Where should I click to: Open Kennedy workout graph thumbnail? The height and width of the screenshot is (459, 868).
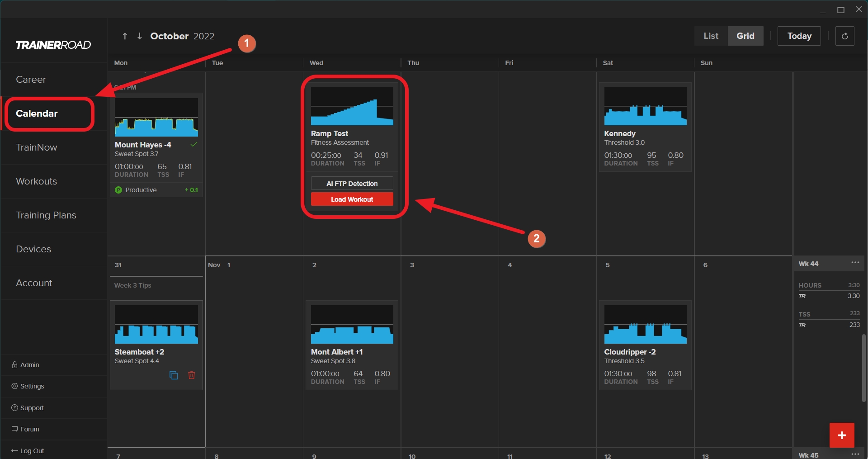click(x=645, y=106)
